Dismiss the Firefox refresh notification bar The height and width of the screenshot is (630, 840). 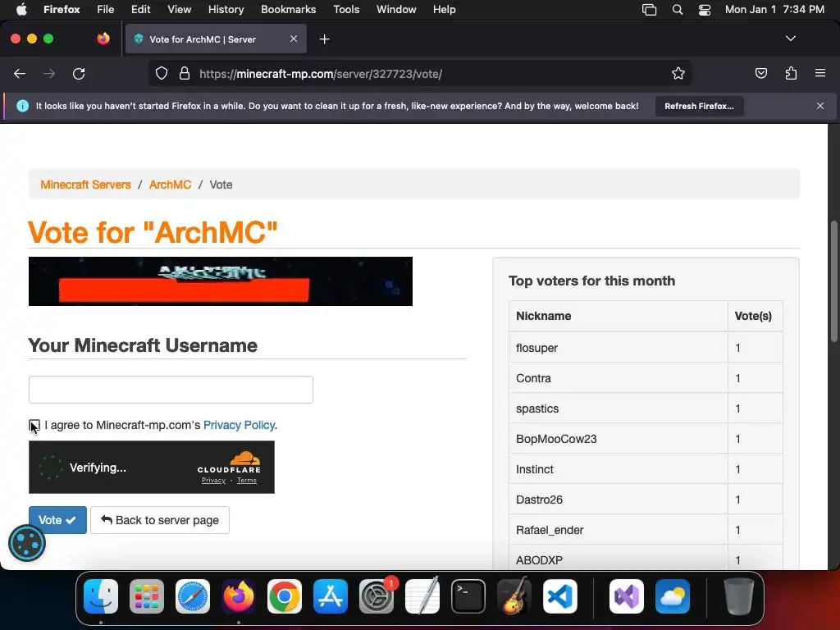pos(819,106)
